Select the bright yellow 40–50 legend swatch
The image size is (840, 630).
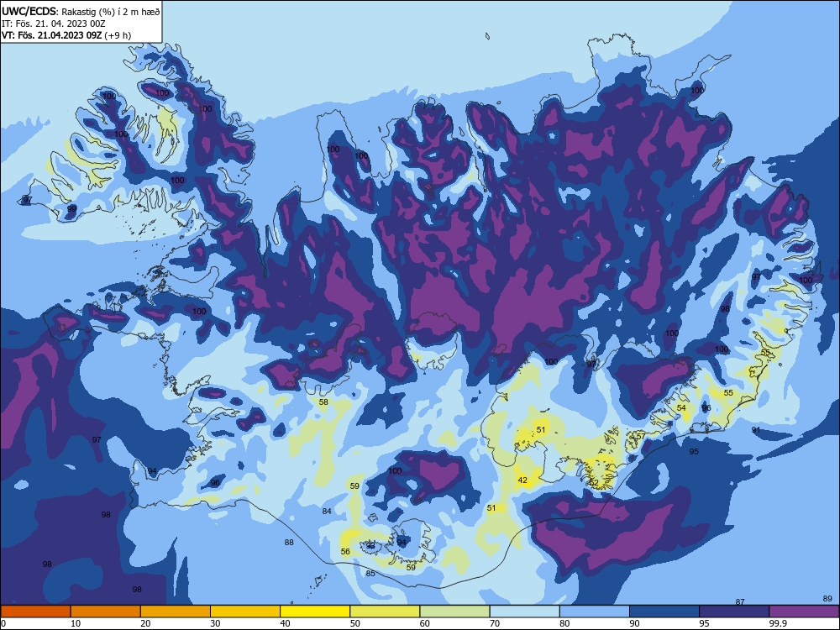(315, 612)
